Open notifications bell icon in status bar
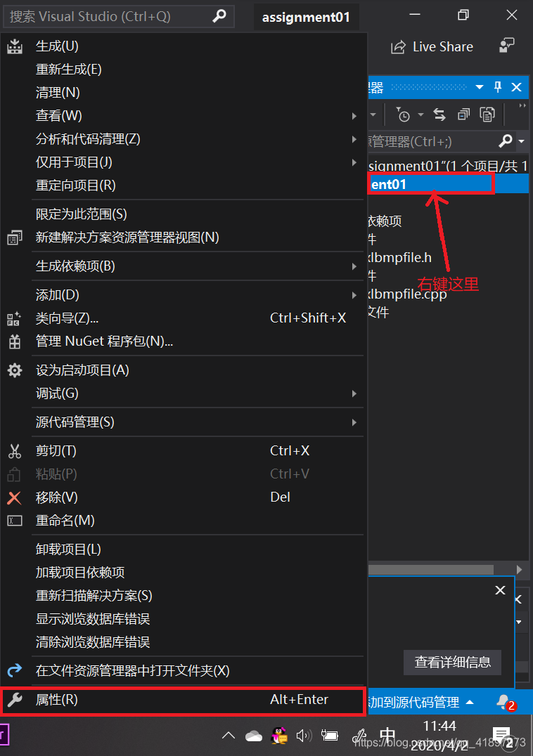Screen dimensions: 533x756 coord(506,702)
